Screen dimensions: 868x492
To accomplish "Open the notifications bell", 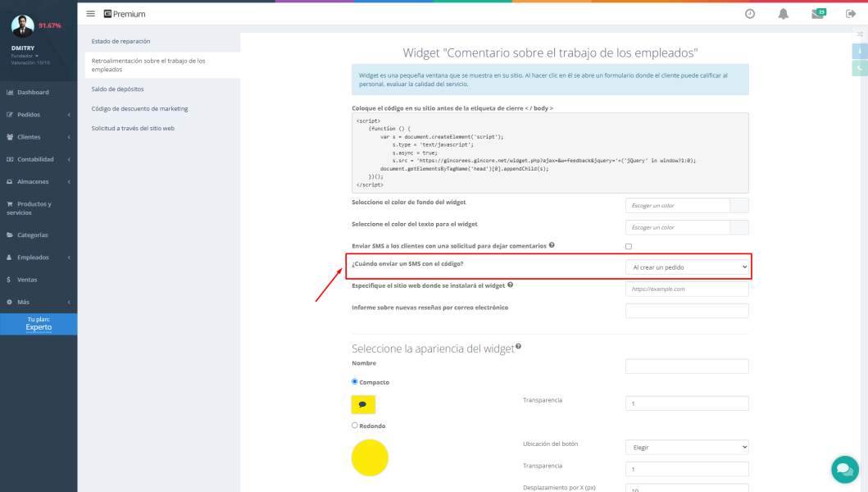I will point(783,14).
